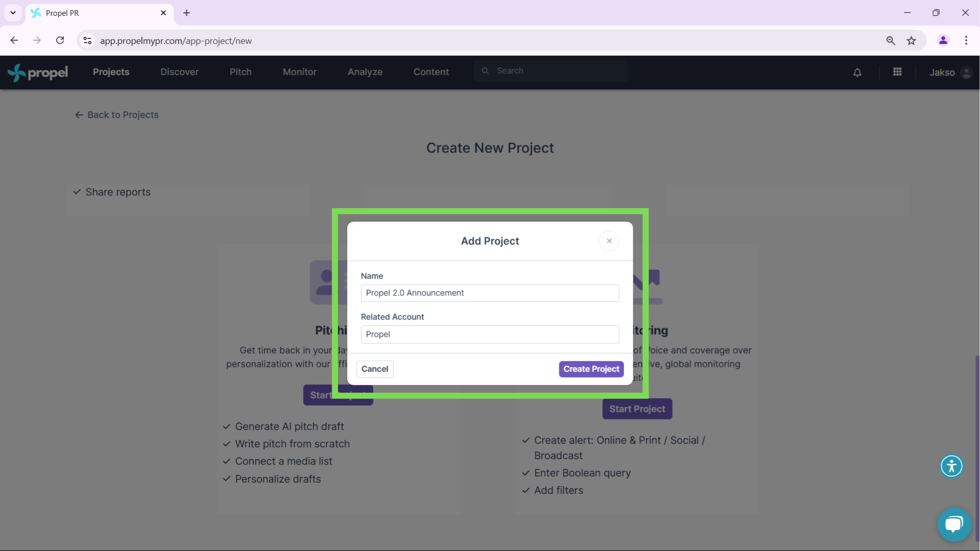Click the browser forward arrow
Screen dimensions: 980x551
pos(37,40)
